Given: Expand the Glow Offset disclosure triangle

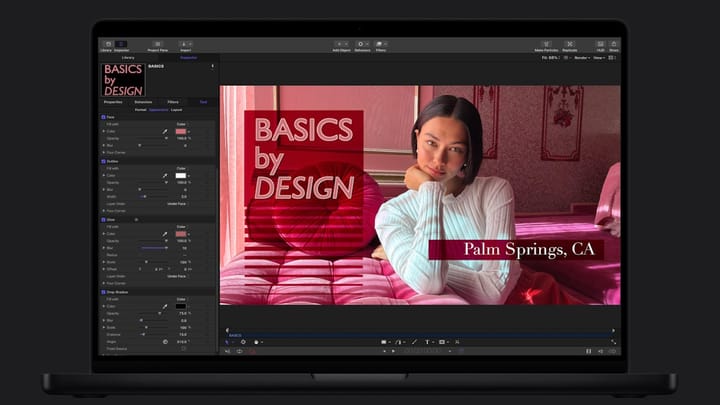Looking at the screenshot, I should (x=104, y=269).
